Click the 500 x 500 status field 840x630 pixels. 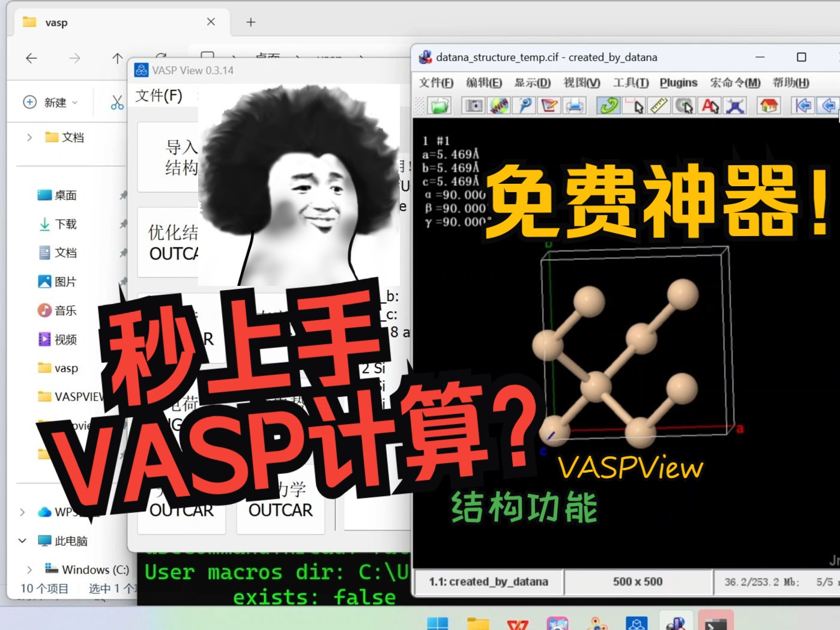[x=638, y=582]
